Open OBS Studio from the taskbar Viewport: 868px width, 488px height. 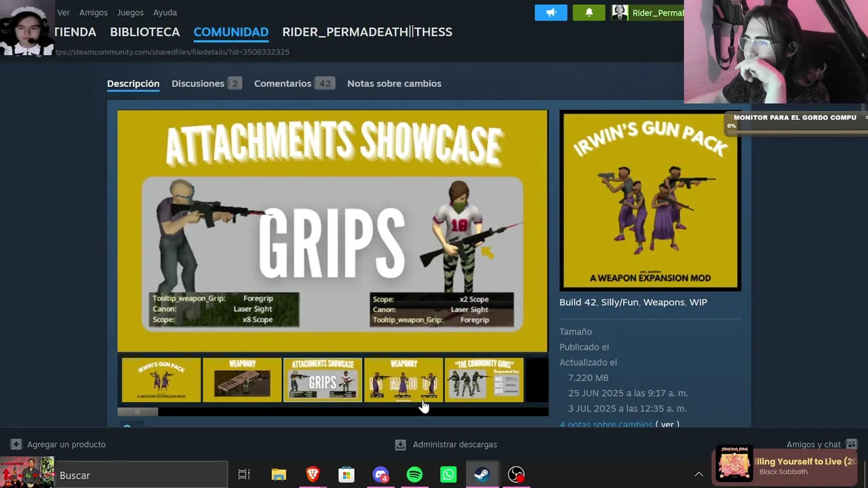(516, 475)
